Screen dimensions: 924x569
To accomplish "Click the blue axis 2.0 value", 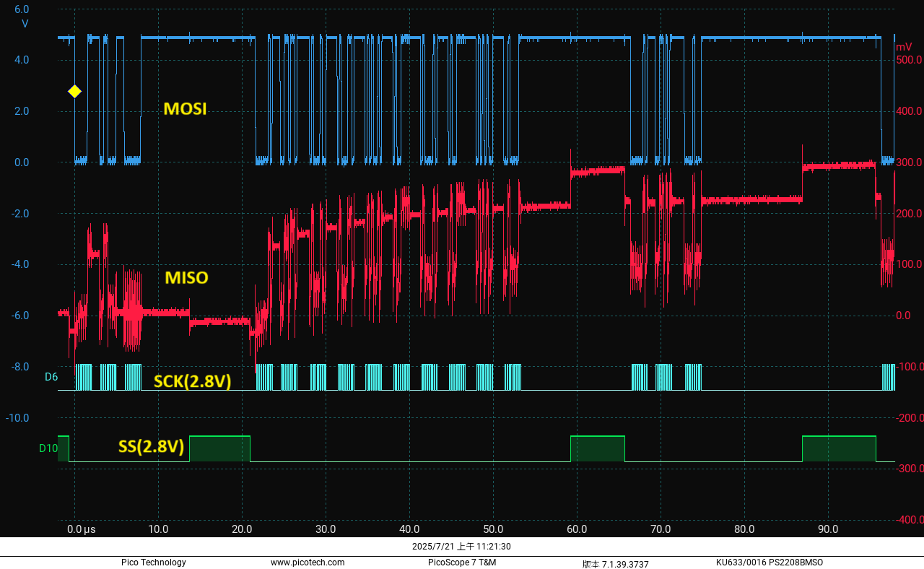I will (x=22, y=111).
